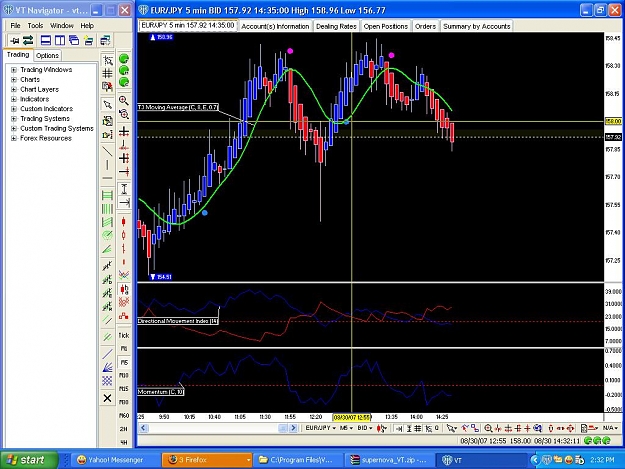Select the text cursor I-beam tool
Image resolution: width=625 pixels, height=469 pixels.
[x=124, y=189]
